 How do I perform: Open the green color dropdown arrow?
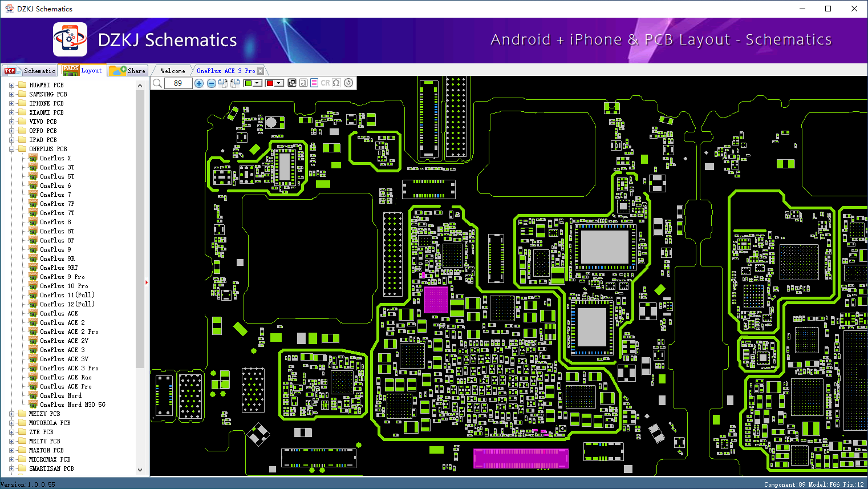[257, 83]
